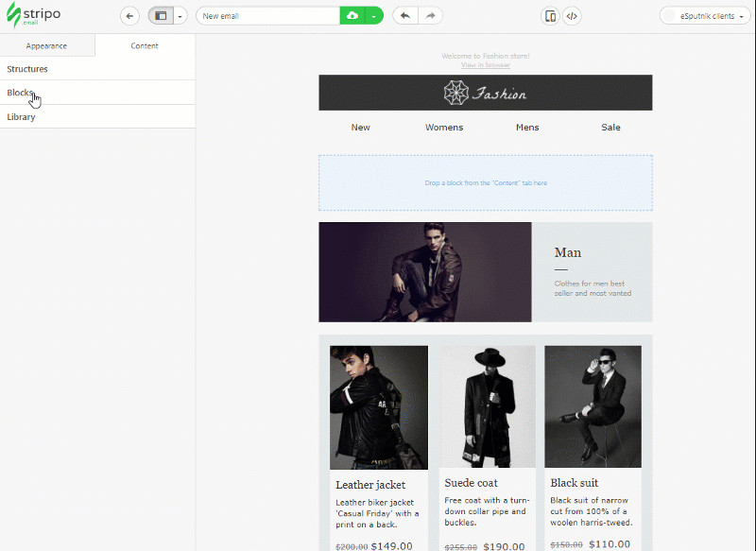Select the Womens menu item in email
Viewport: 756px width, 551px height.
[444, 128]
